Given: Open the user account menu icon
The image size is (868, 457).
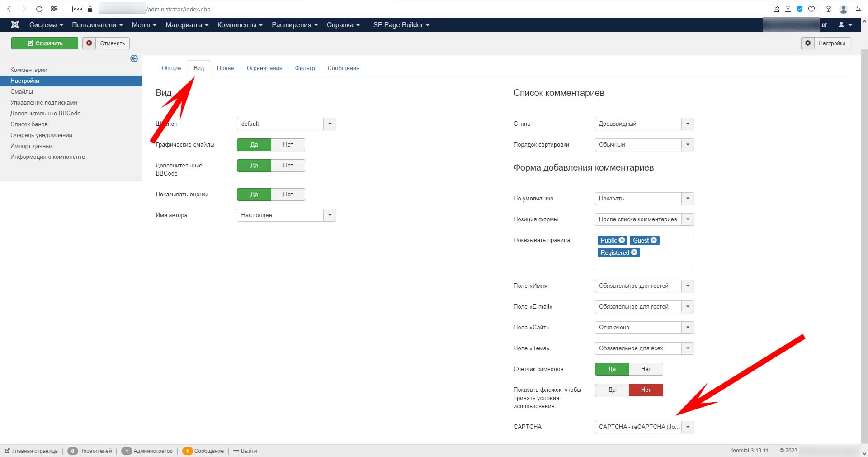Looking at the screenshot, I should click(x=845, y=25).
